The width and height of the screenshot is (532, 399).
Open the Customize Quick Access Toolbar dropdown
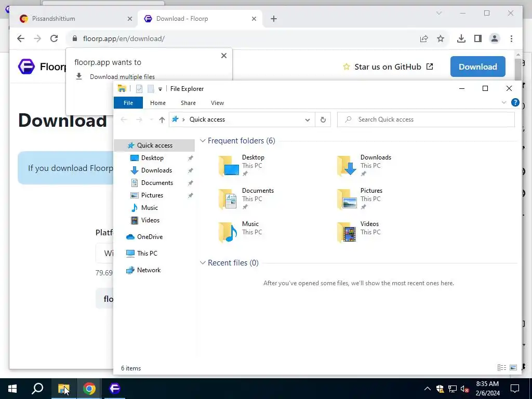160,89
